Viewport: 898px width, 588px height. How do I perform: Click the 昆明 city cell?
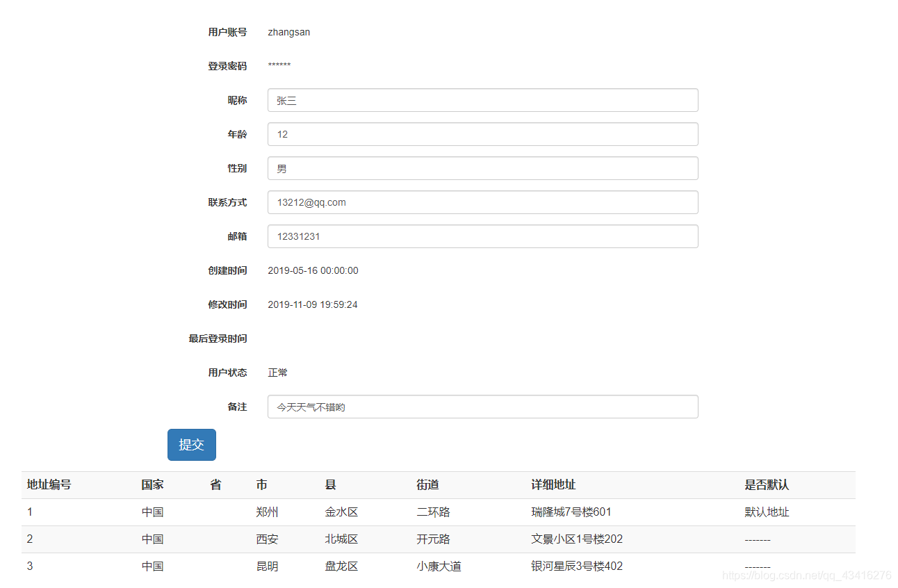click(268, 566)
